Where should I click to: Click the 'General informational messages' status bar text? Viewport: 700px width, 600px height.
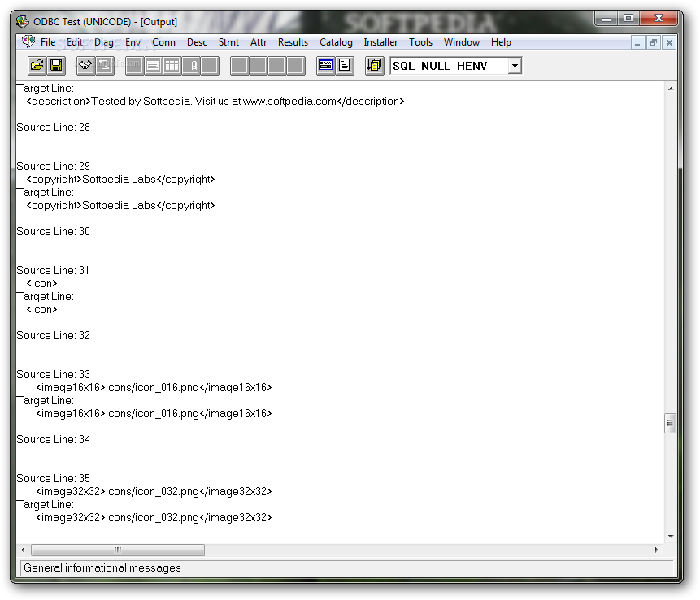[x=102, y=567]
